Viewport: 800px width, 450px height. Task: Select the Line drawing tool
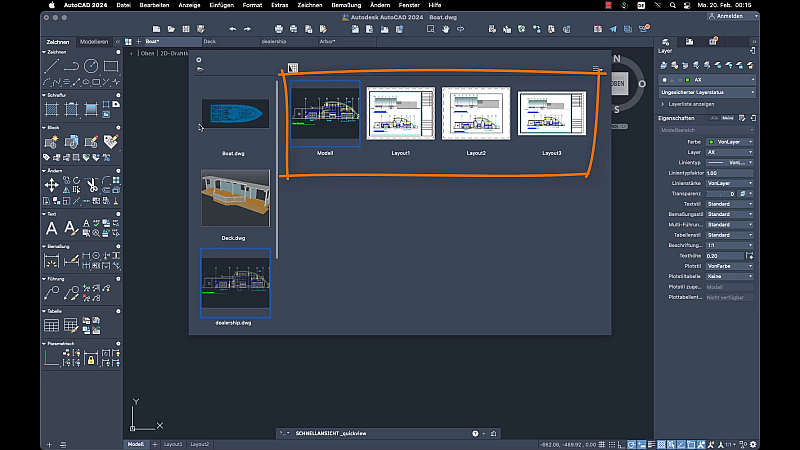coord(51,66)
